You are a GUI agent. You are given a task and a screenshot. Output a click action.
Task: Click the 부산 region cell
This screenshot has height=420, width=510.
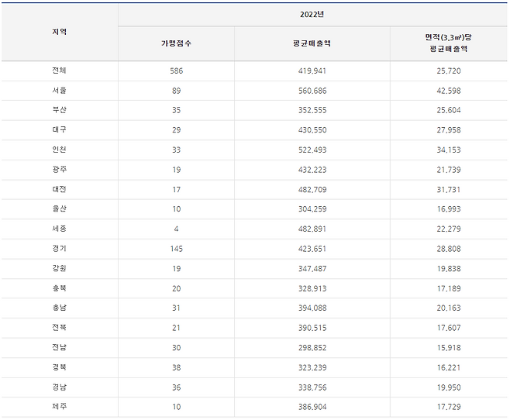click(59, 110)
